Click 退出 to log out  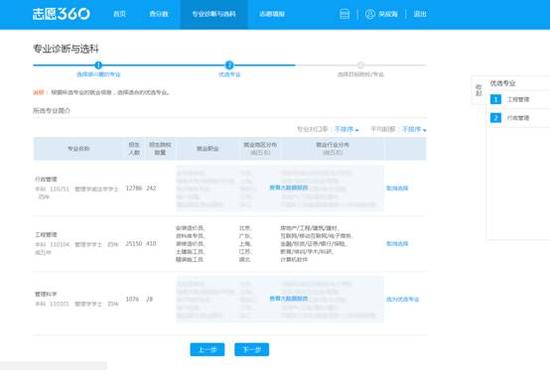(420, 14)
